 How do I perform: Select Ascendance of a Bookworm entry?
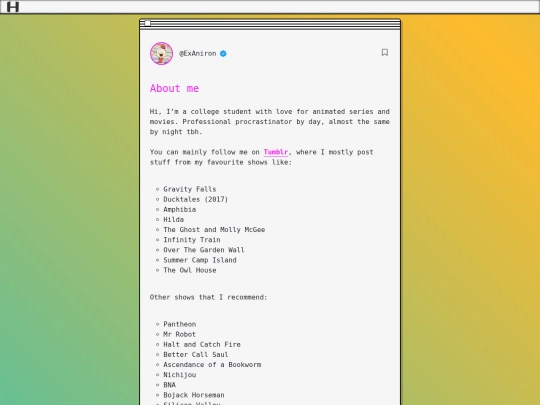212,365
